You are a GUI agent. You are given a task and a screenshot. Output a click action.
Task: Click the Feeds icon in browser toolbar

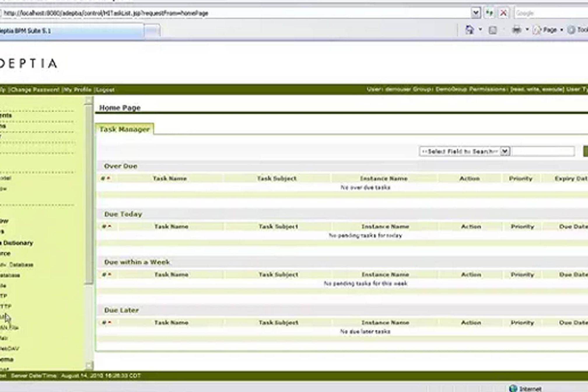point(493,30)
